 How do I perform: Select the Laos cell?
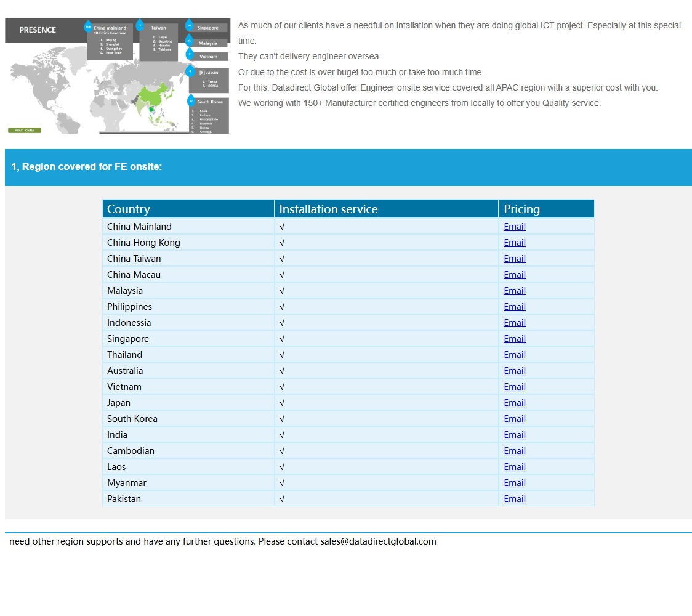pos(188,467)
